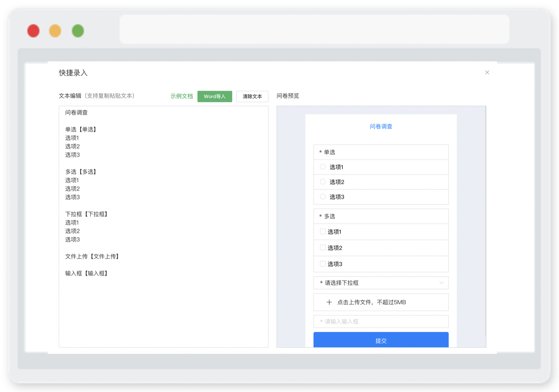Check 选项2 under 多选
Image resolution: width=559 pixels, height=392 pixels.
point(322,247)
